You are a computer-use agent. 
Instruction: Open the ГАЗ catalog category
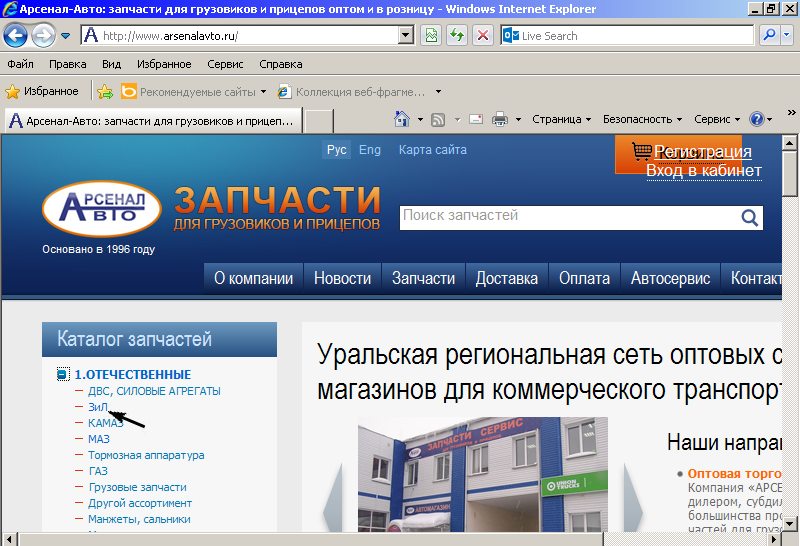(98, 471)
